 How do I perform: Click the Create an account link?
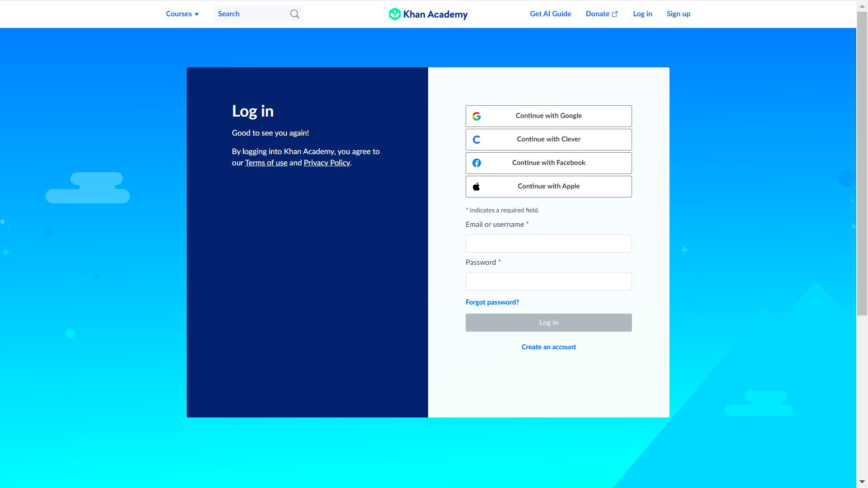pos(548,347)
